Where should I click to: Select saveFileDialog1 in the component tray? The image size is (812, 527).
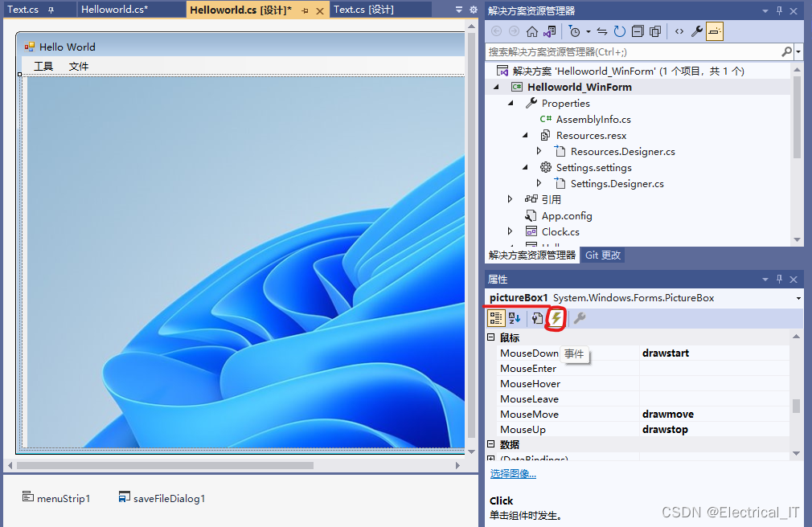coord(162,498)
